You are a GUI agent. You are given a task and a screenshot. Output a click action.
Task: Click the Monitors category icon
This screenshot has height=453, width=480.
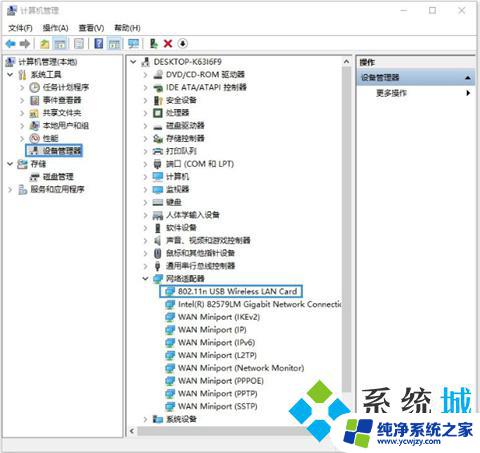click(158, 190)
